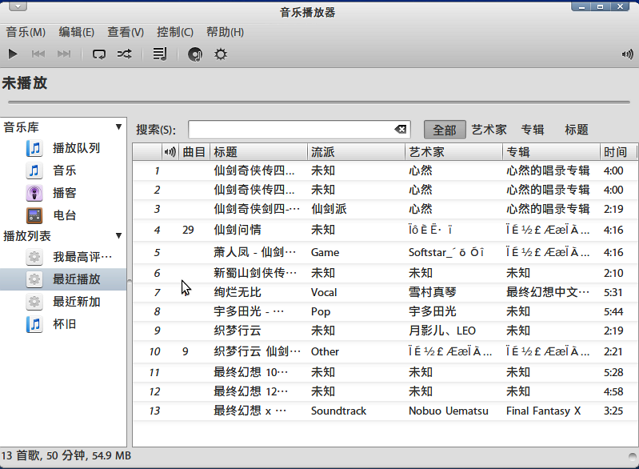
Task: Start playback with the Play button
Action: [13, 54]
